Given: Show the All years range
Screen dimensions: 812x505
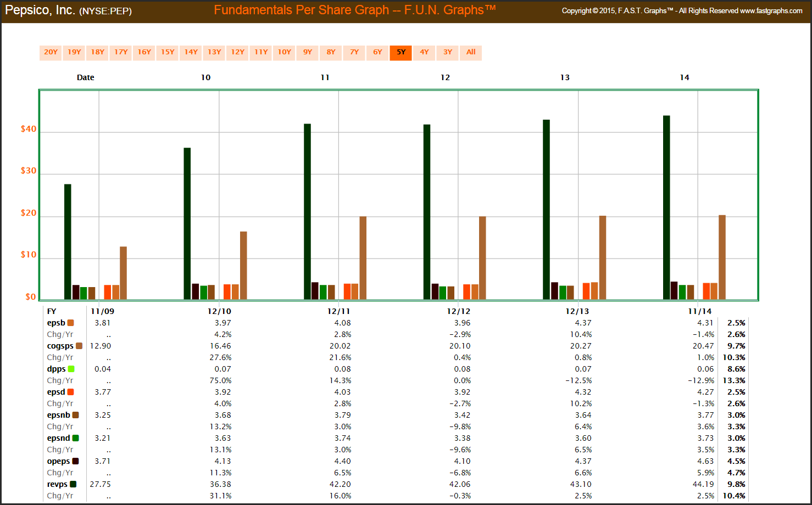Looking at the screenshot, I should click(471, 52).
